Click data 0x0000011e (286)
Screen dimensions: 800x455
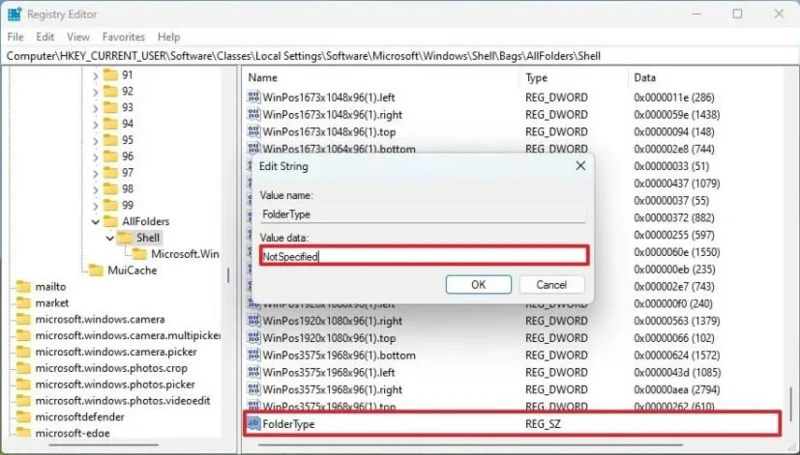coord(674,97)
